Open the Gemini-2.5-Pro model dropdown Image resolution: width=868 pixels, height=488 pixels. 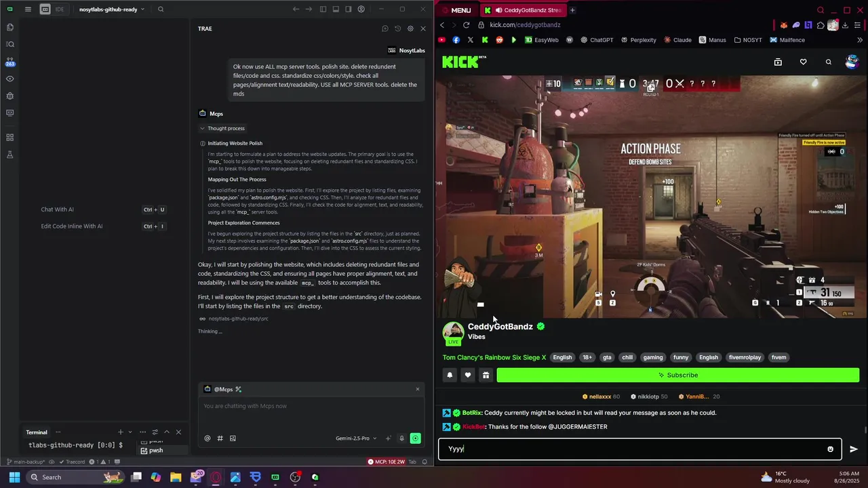coord(356,439)
